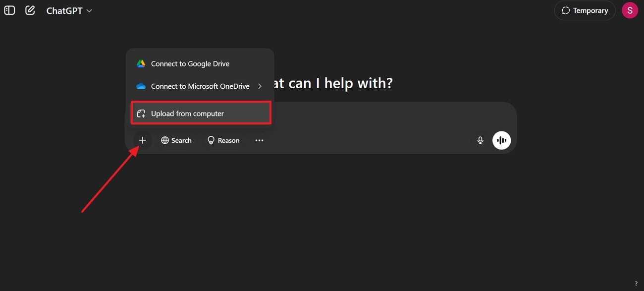Enable Reason mode
The width and height of the screenshot is (644, 291).
tap(223, 140)
